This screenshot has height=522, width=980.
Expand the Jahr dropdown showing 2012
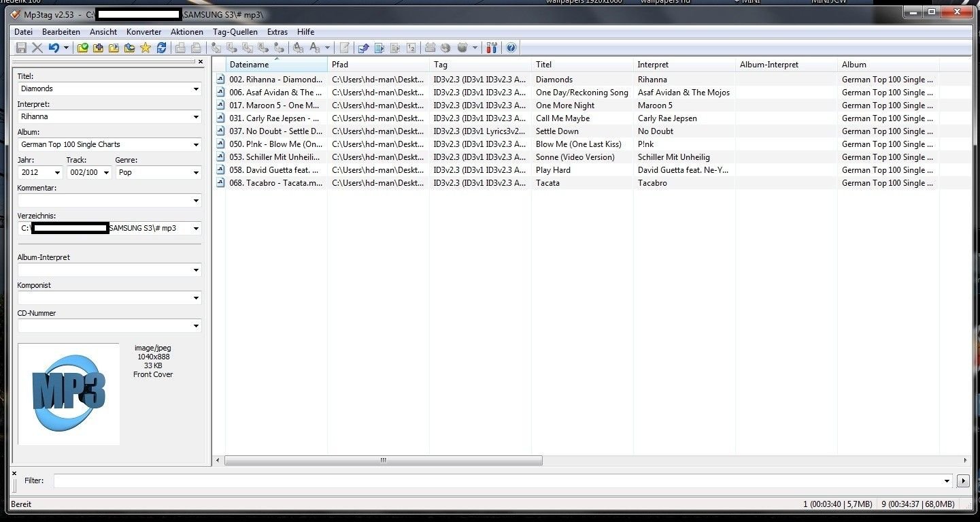point(57,173)
